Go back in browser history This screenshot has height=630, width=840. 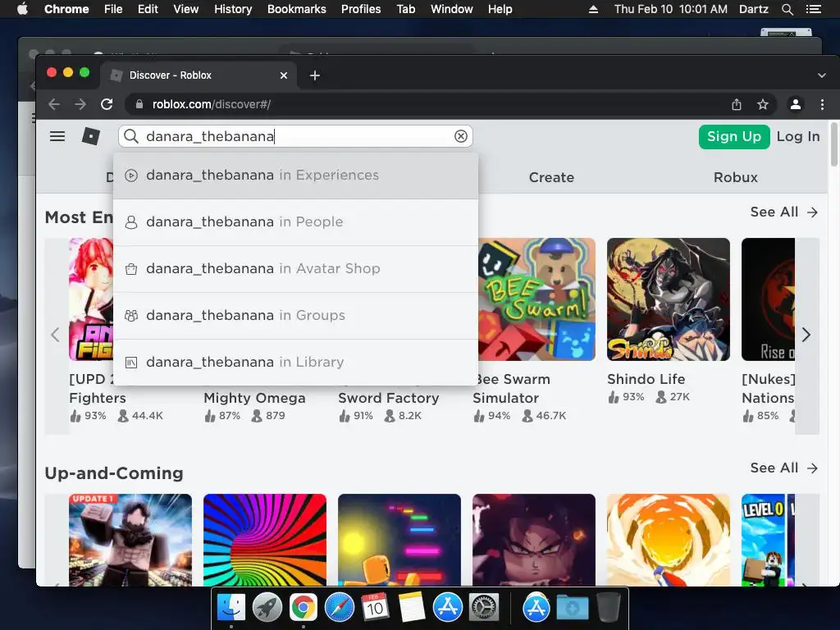[x=54, y=104]
